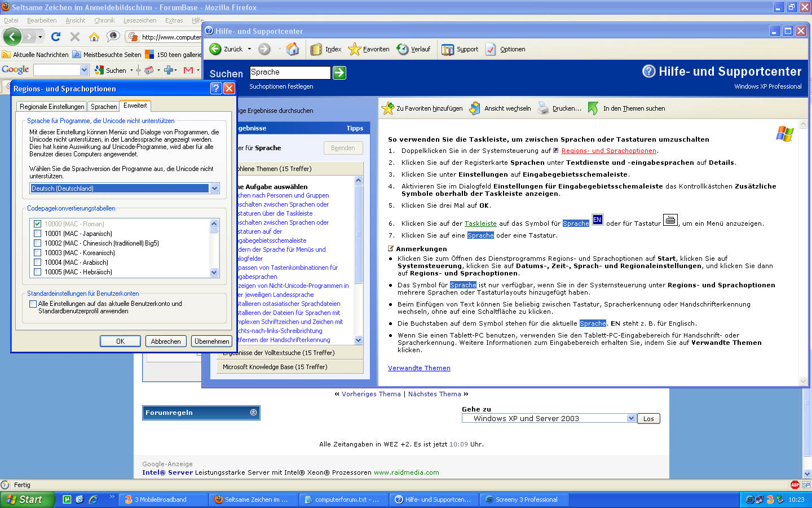Screen dimensions: 812x508
Task: Open Firefox home page icon
Action: [94, 37]
